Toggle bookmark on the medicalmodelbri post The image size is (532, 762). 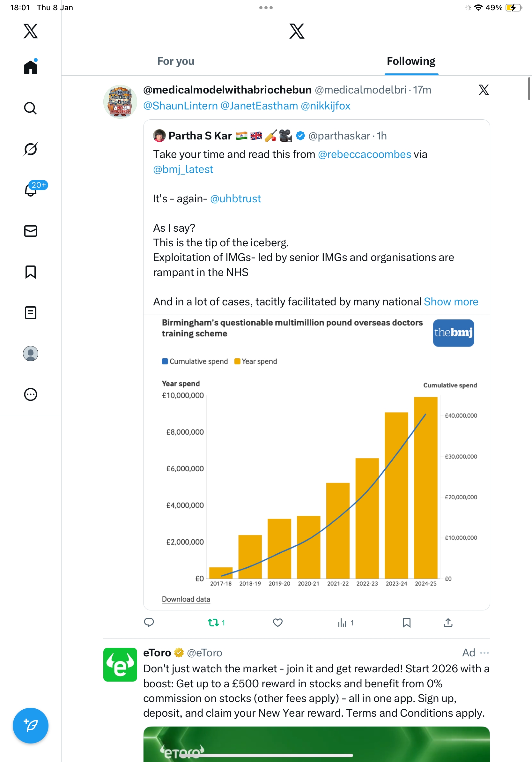click(x=406, y=623)
